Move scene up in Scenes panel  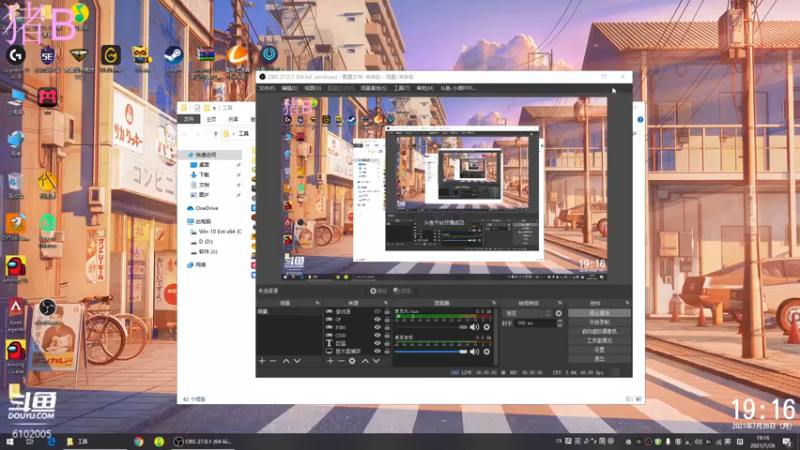[x=286, y=361]
